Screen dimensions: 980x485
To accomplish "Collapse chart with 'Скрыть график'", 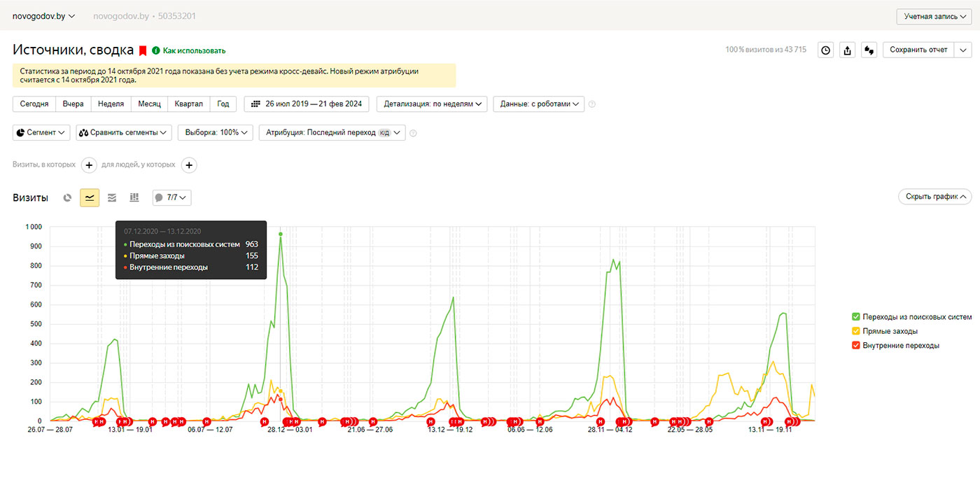I will click(x=935, y=197).
